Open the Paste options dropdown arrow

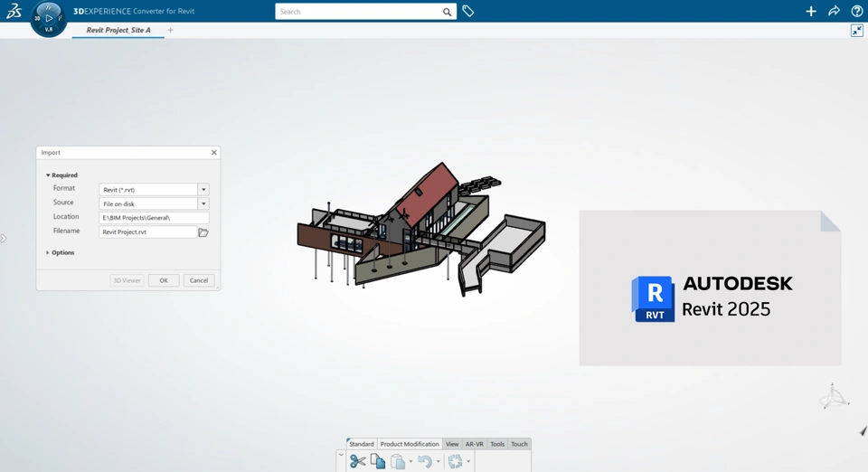(410, 461)
